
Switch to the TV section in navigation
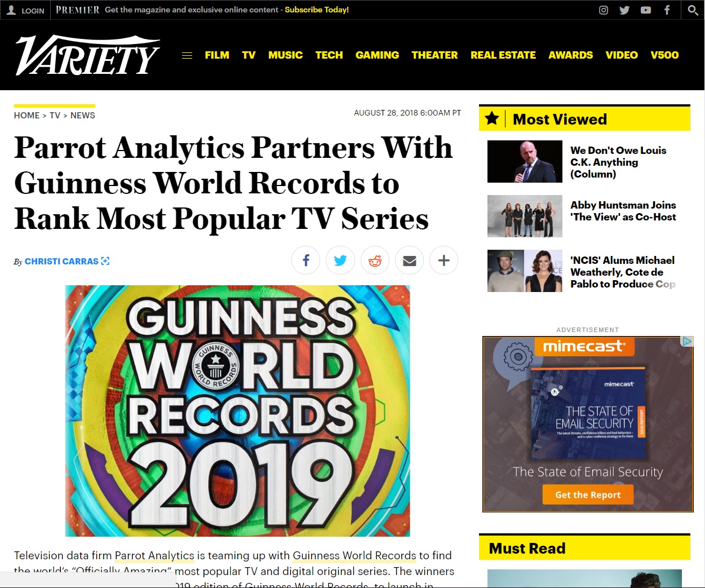click(249, 55)
